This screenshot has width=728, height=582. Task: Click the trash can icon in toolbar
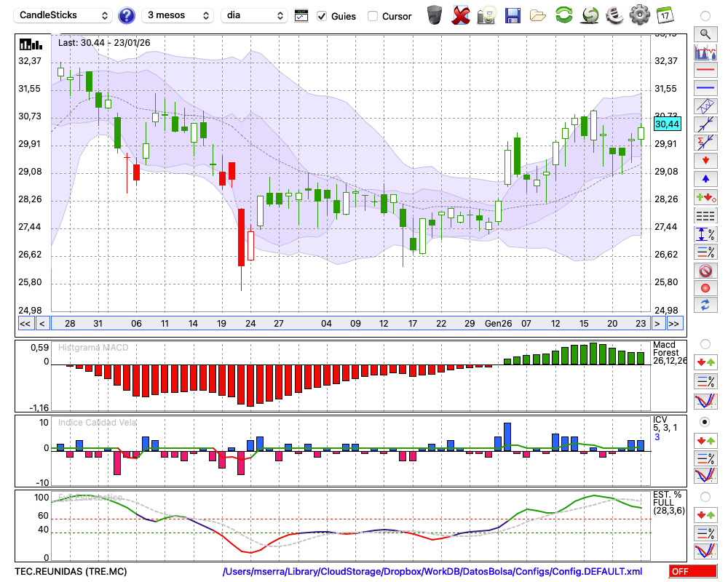(x=435, y=15)
